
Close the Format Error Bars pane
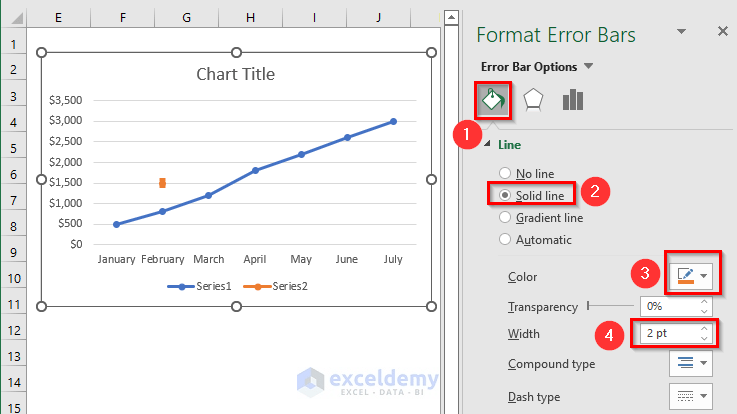(x=722, y=31)
